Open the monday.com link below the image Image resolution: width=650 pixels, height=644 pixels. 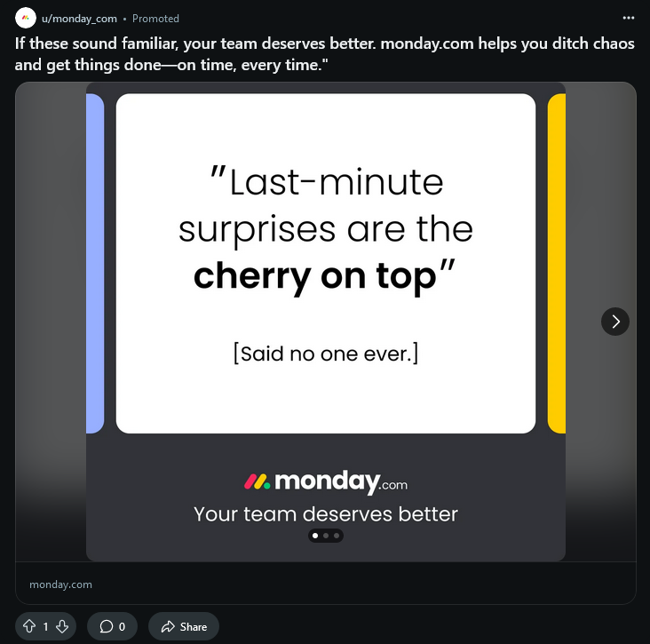[x=60, y=584]
